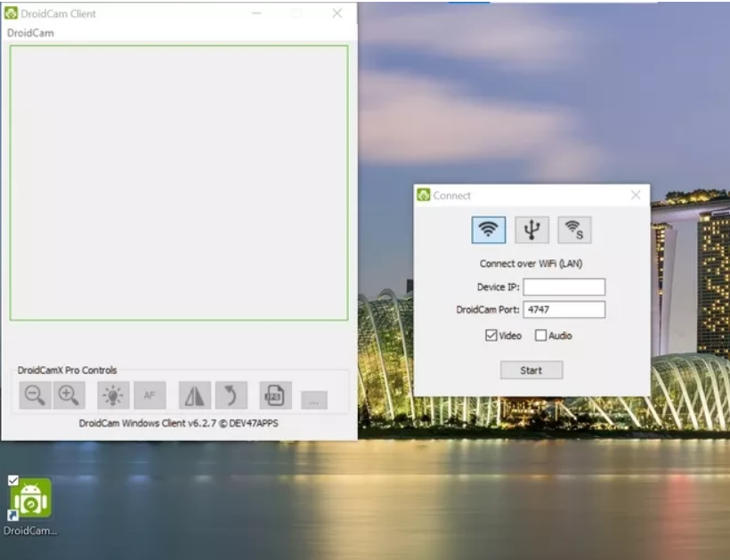The image size is (730, 560).
Task: Click the Device IP input field
Action: 564,287
